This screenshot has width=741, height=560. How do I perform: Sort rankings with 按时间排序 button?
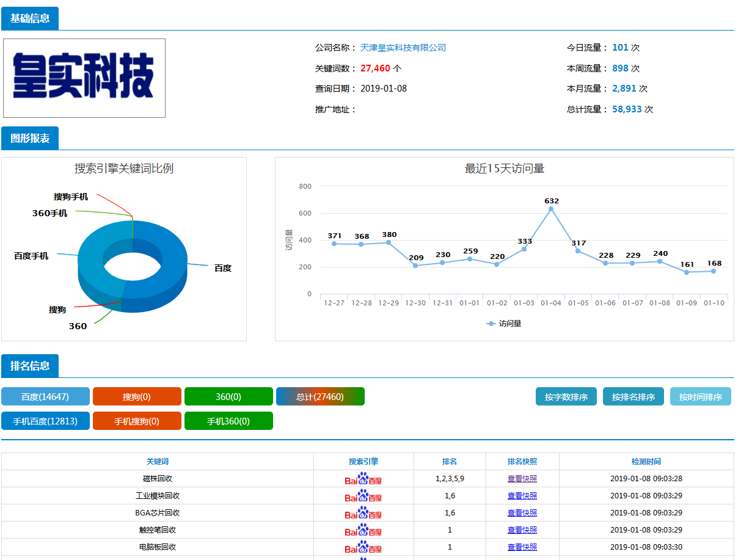click(x=701, y=396)
